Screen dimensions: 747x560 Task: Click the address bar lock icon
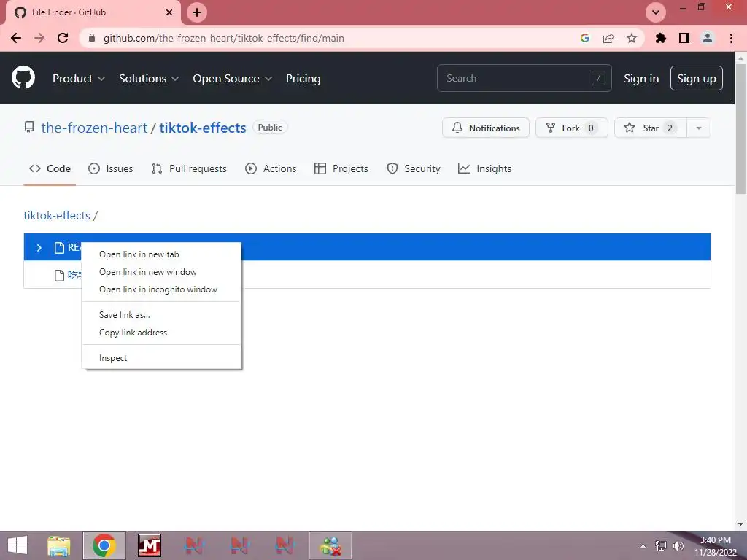[91, 38]
